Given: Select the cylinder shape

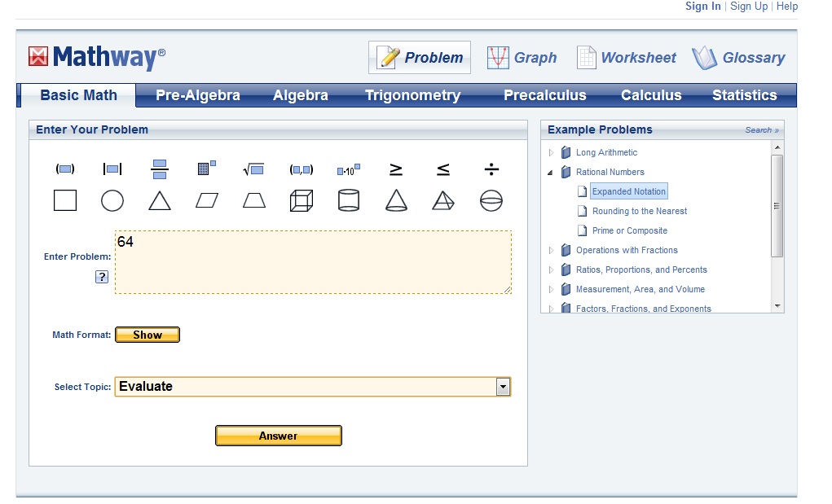Looking at the screenshot, I should click(349, 201).
